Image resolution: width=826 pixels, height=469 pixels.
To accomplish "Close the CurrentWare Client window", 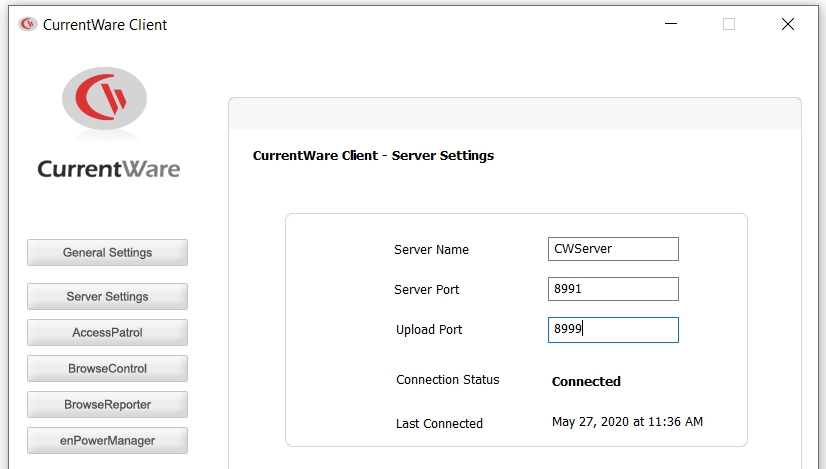I will click(x=788, y=24).
